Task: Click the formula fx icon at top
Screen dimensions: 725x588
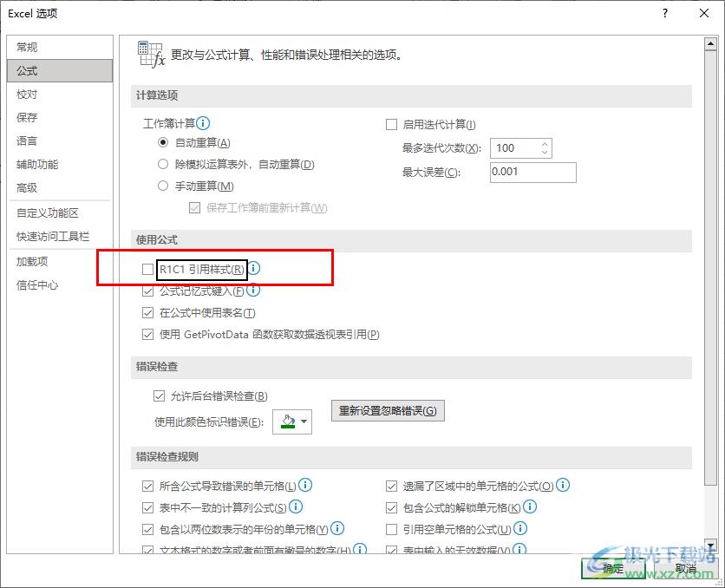Action: (x=151, y=54)
